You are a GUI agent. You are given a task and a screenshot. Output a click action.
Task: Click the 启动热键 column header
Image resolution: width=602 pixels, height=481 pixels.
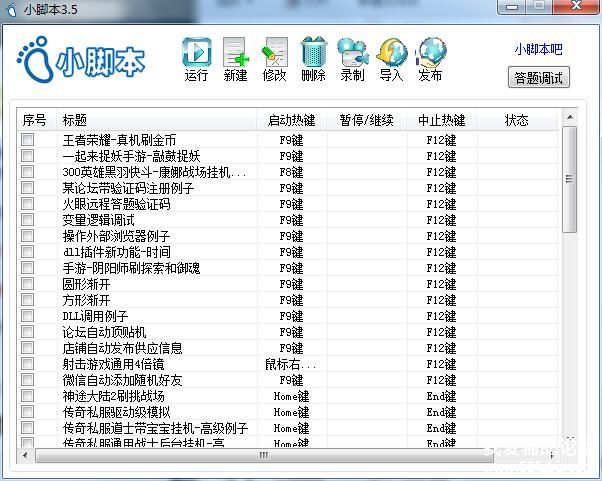tap(291, 120)
